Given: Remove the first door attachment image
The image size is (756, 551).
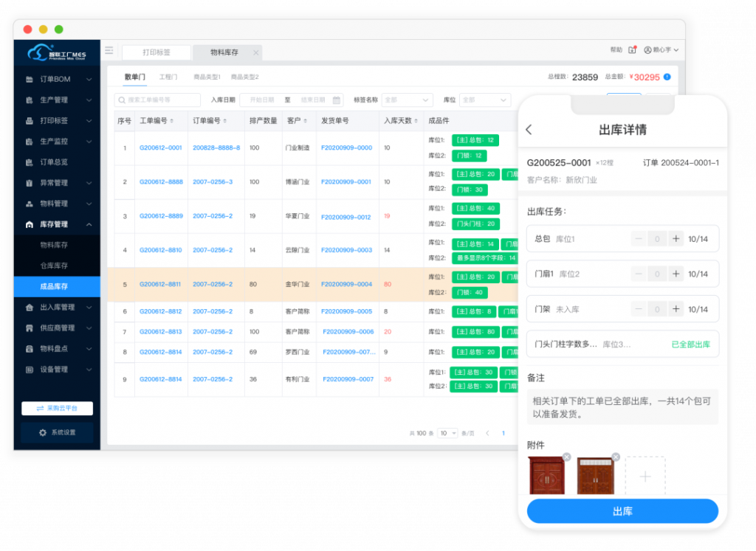Looking at the screenshot, I should click(566, 457).
